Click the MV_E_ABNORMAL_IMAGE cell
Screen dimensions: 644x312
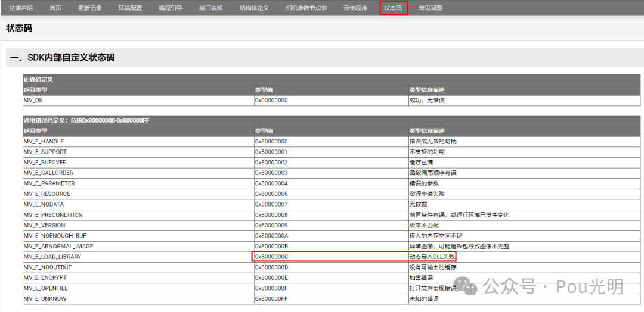[139, 246]
